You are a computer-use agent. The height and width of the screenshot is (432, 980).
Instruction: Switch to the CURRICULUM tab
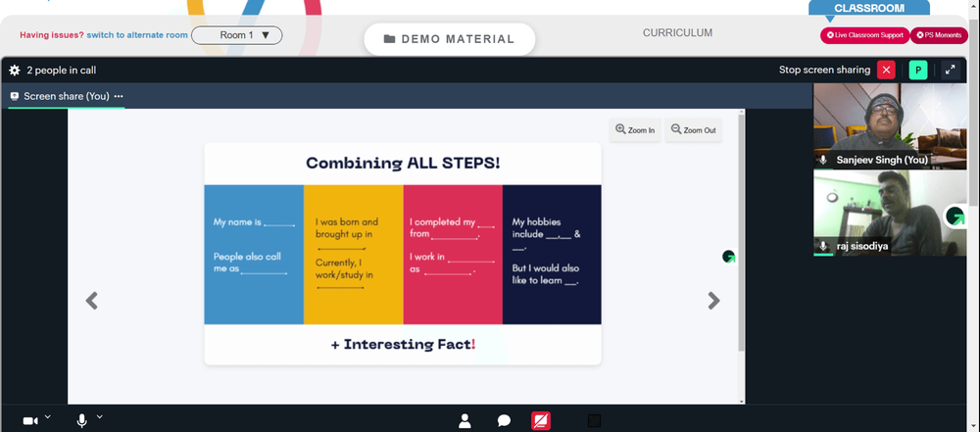[x=677, y=33]
